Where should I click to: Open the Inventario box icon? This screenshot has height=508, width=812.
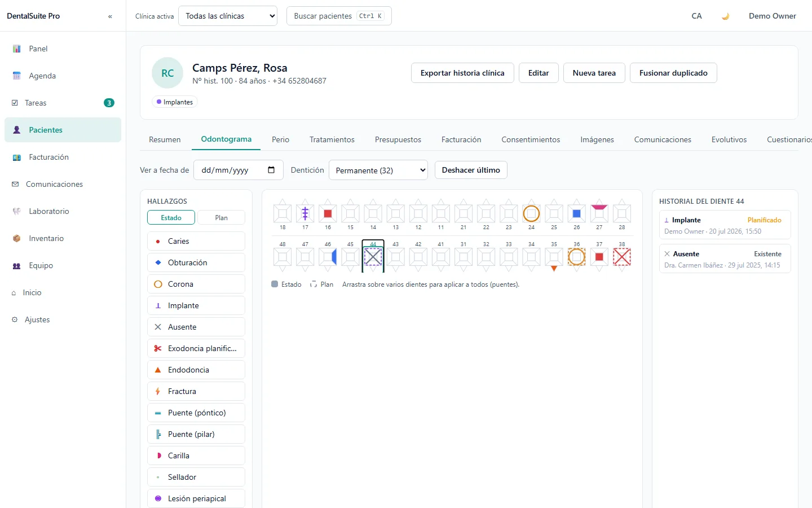(x=17, y=238)
